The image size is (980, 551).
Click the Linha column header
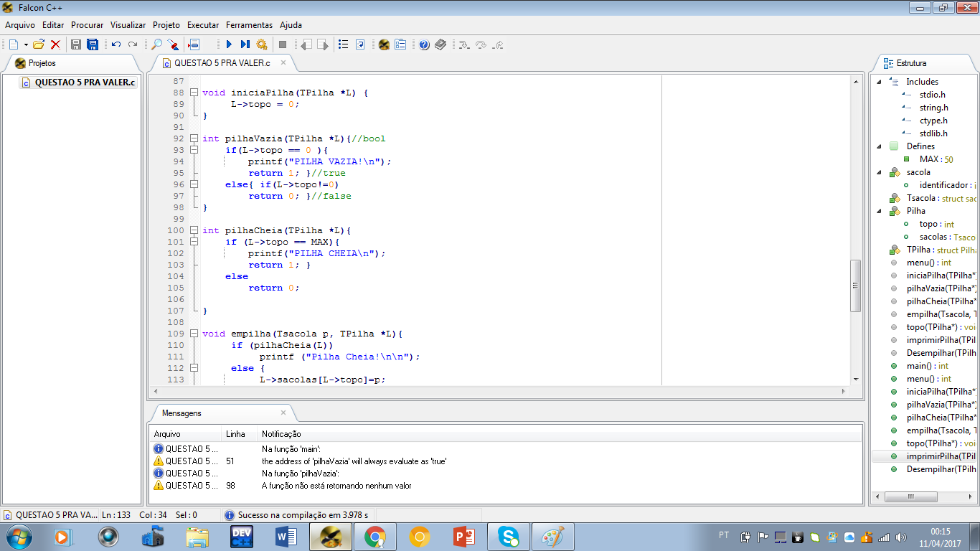pos(240,434)
